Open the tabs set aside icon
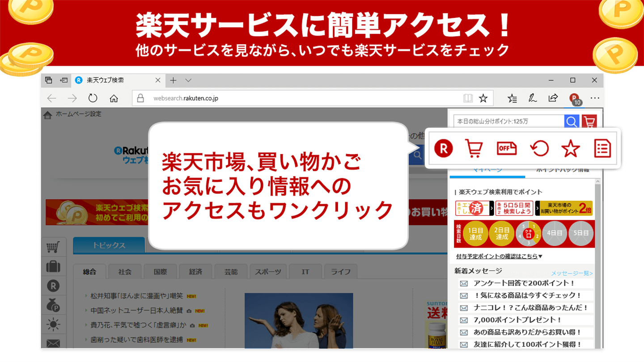The height and width of the screenshot is (362, 644). 49,80
